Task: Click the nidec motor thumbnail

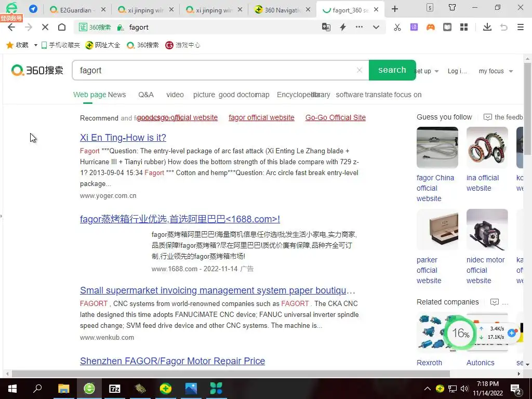Action: [x=487, y=230]
